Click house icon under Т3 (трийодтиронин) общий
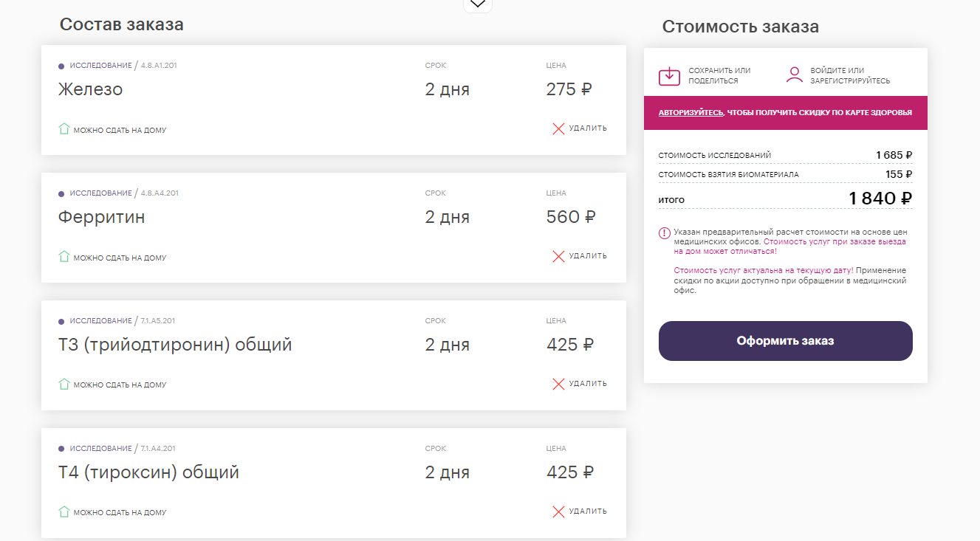 (64, 384)
